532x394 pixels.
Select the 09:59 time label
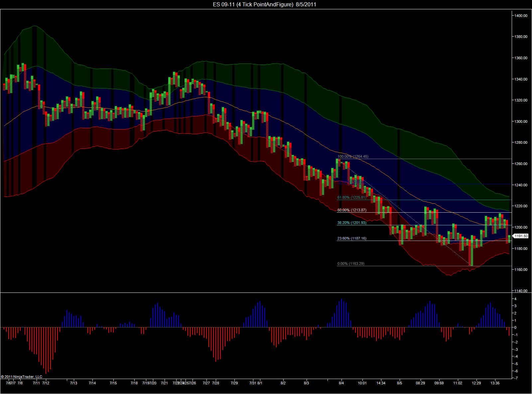click(x=439, y=383)
